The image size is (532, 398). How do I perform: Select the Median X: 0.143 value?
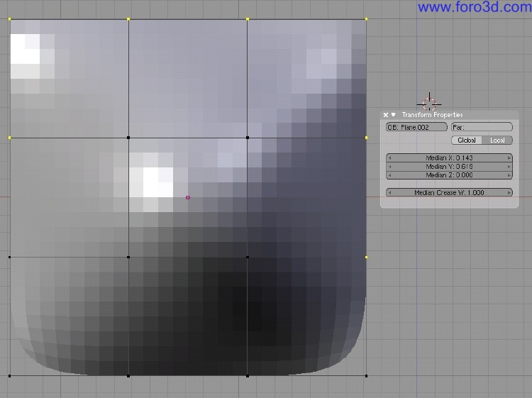tap(449, 157)
